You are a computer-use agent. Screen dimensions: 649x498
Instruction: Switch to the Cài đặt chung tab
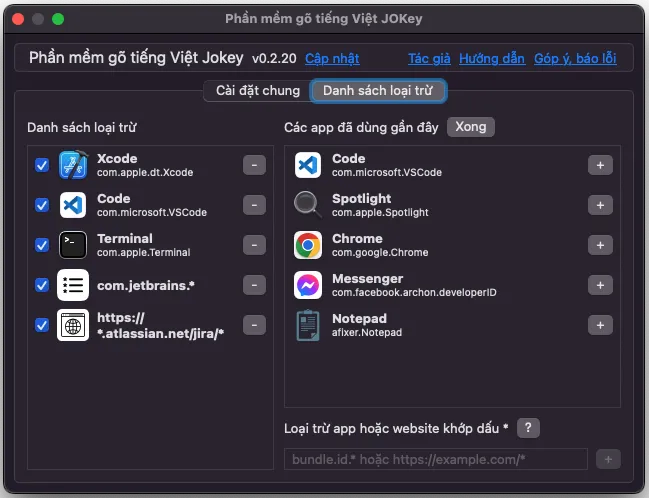(x=257, y=91)
